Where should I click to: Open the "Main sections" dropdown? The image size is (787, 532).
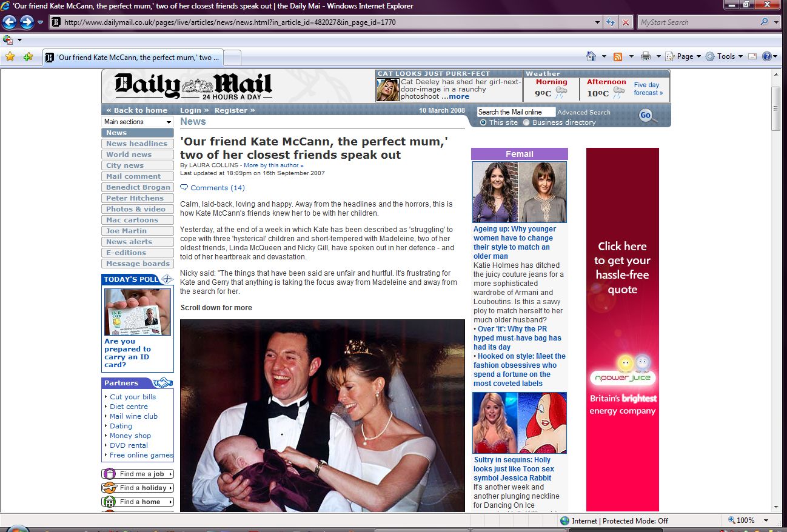click(138, 122)
